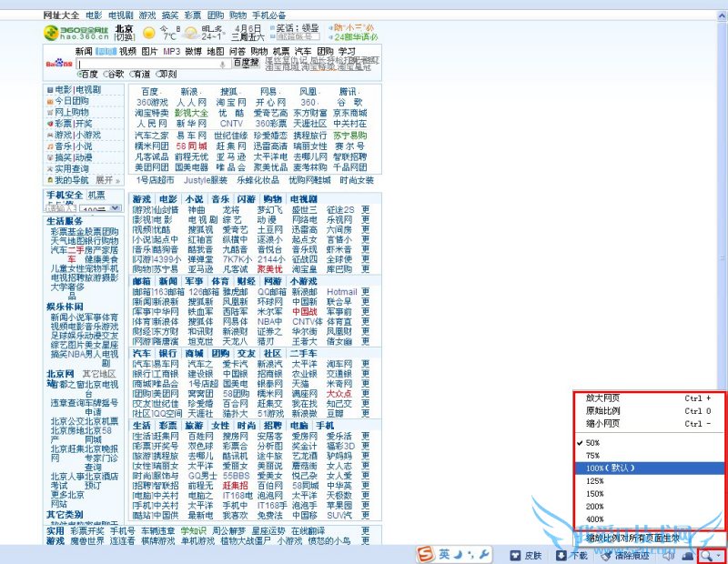Click the scroll-up arrow of page scrollbar
The width and height of the screenshot is (728, 564).
[723, 15]
